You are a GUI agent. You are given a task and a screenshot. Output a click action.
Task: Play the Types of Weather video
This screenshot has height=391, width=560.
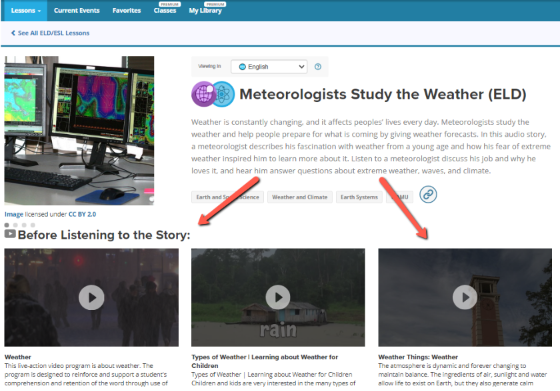[x=278, y=297]
